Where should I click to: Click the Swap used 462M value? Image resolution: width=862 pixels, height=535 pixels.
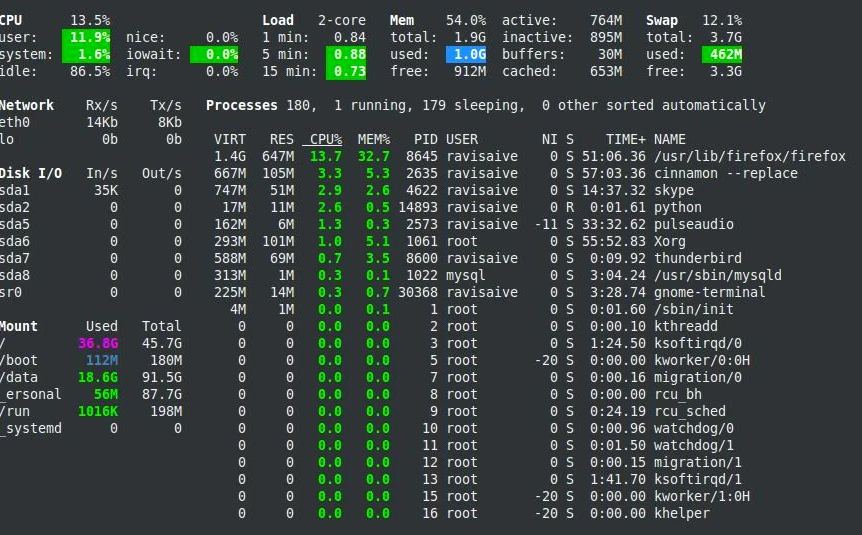(722, 54)
